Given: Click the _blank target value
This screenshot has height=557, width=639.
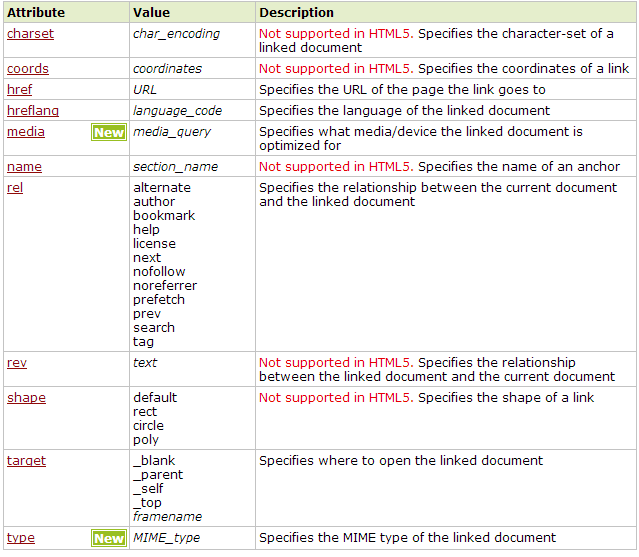Looking at the screenshot, I should pyautogui.click(x=154, y=461).
